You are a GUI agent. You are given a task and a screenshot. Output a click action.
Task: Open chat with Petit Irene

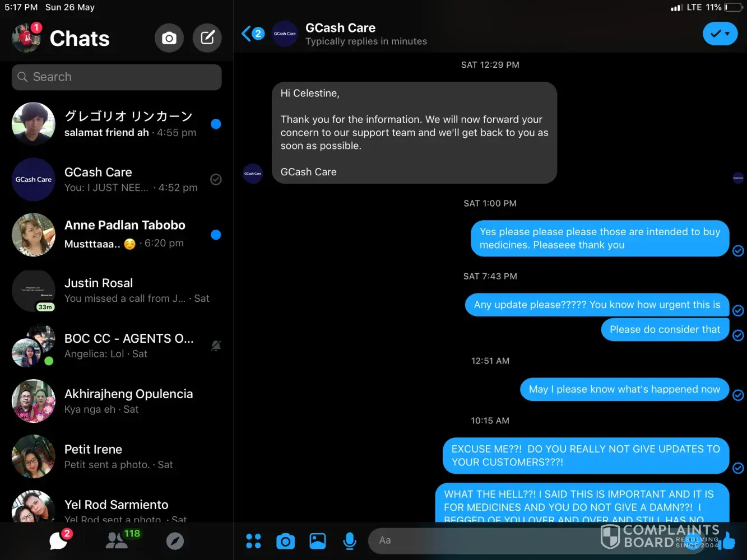(117, 456)
